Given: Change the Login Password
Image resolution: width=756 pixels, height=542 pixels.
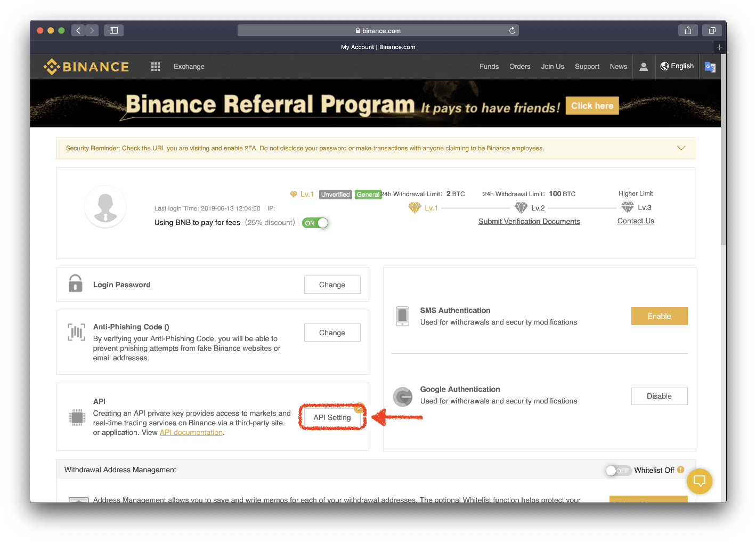Looking at the screenshot, I should click(x=332, y=285).
